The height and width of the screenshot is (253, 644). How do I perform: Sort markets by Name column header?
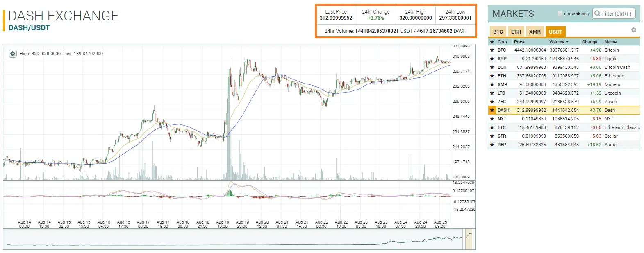pyautogui.click(x=610, y=42)
